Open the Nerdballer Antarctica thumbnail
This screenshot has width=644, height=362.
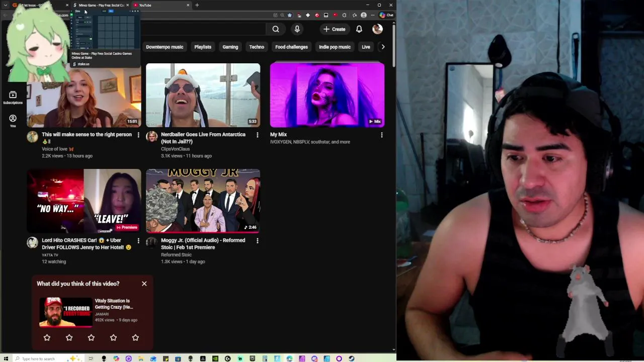point(203,95)
